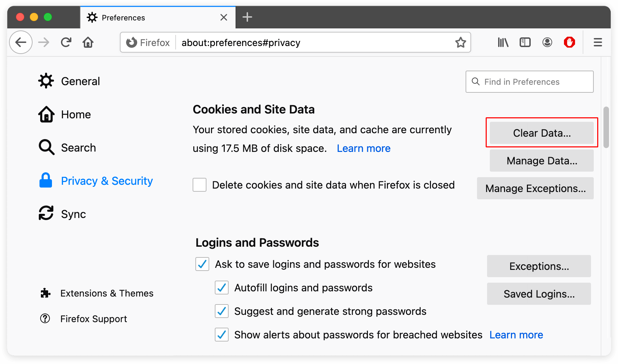The image size is (618, 364).
Task: Go back with the back arrow
Action: [x=21, y=43]
